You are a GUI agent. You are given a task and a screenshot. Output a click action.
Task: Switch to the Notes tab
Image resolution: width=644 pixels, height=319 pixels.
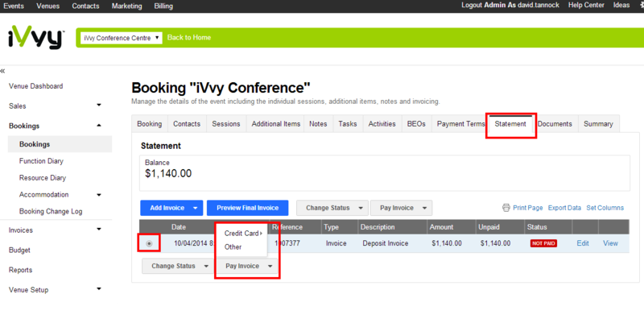coord(318,124)
